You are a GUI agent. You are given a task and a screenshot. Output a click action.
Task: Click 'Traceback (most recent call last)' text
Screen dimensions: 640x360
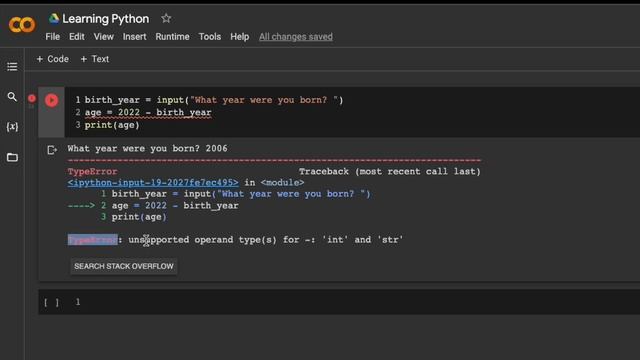pyautogui.click(x=390, y=171)
